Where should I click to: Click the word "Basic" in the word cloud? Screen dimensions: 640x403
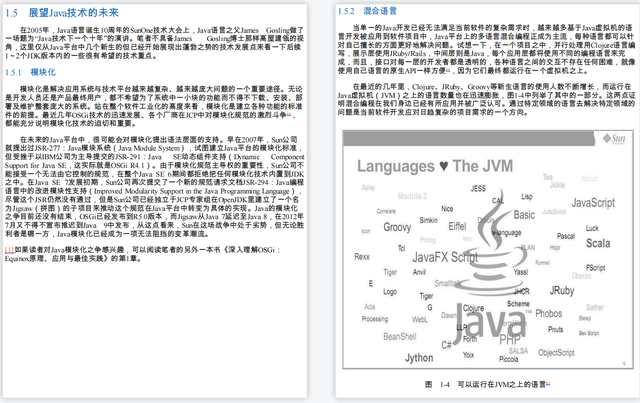point(524,215)
